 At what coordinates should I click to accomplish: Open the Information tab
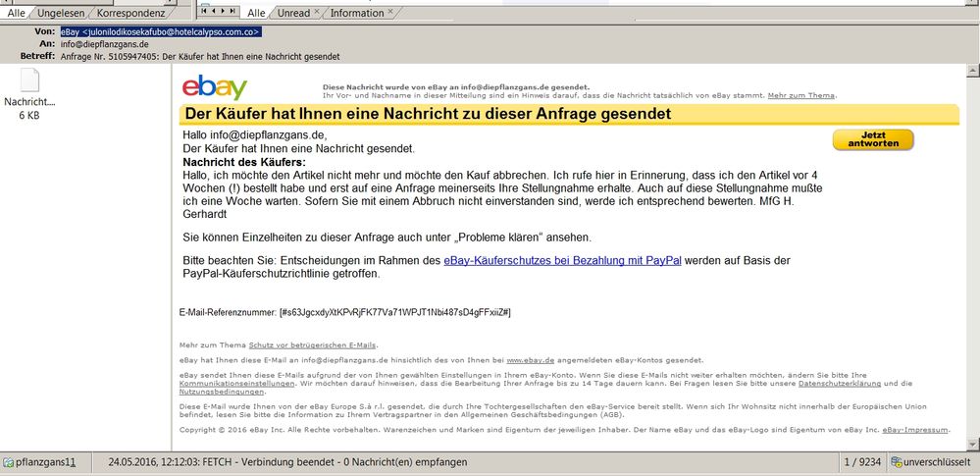357,13
